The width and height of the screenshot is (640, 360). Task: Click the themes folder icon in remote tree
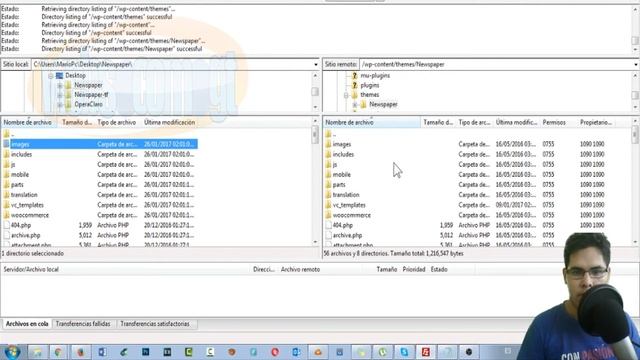354,95
